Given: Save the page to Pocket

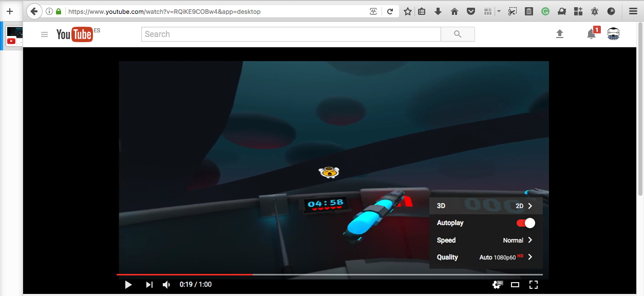Looking at the screenshot, I should click(470, 11).
